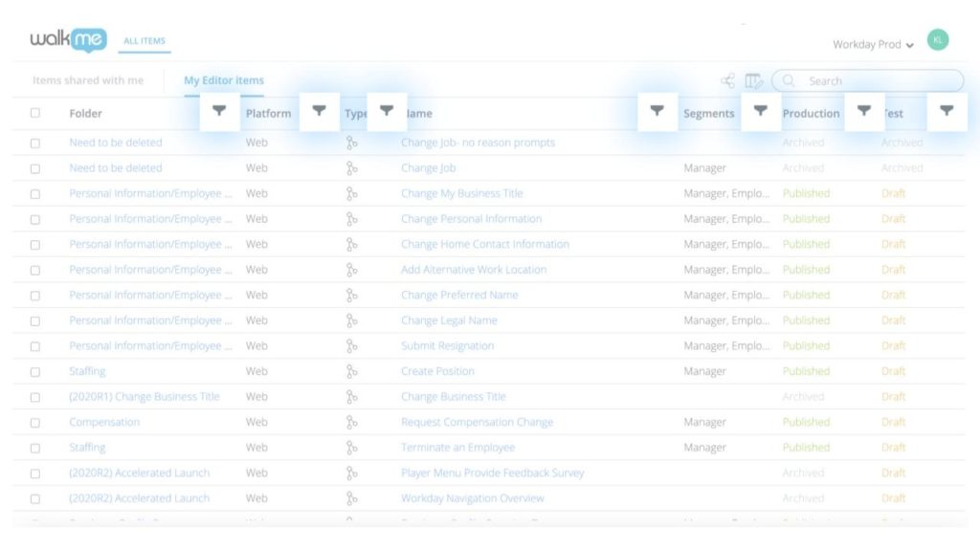Click the Smart Walk-Thru icon for Change Job

tap(353, 167)
